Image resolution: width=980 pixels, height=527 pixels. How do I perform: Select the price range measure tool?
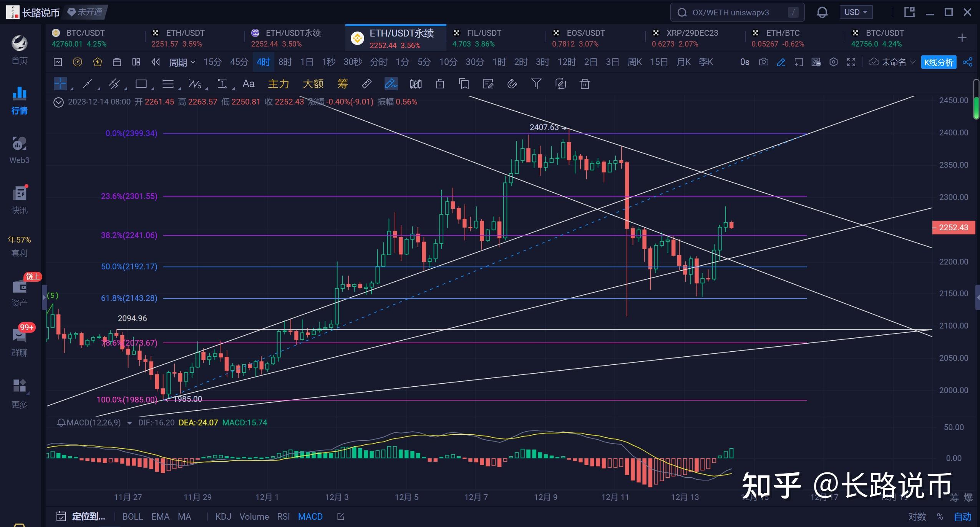(x=222, y=83)
